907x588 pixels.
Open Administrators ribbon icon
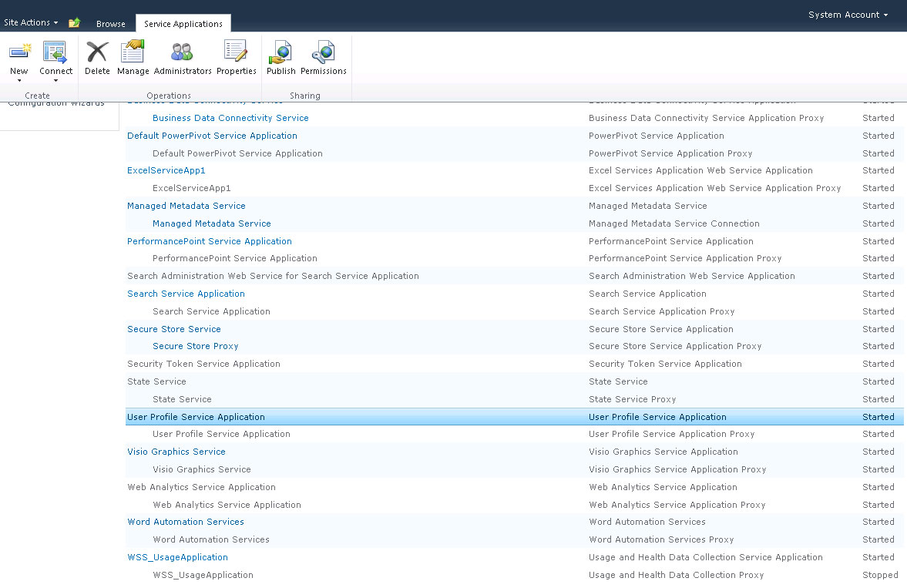coord(182,52)
